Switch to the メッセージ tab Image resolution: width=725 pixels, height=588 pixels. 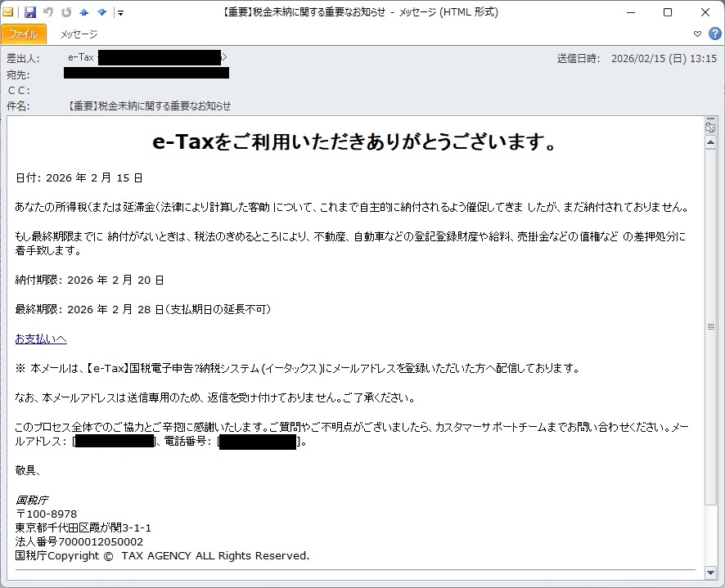pos(79,34)
